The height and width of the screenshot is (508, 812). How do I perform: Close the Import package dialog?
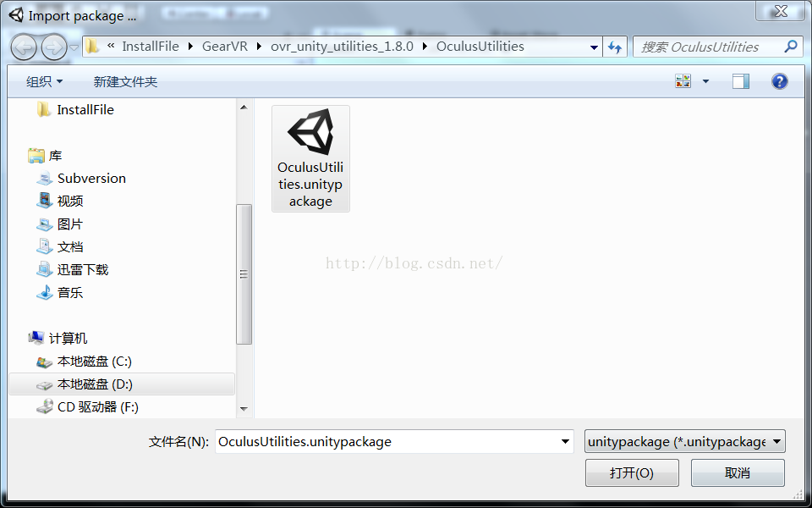coord(781,11)
